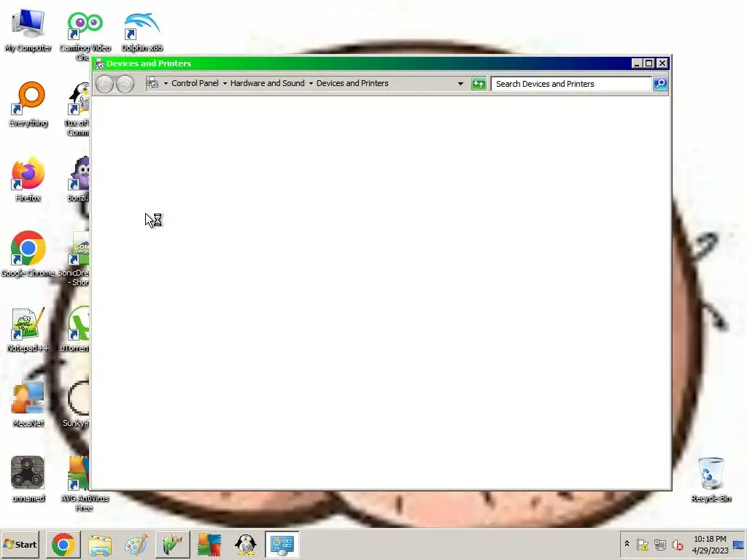Select the uTorrent desktop shortcut
Viewport: 747px width, 560px height.
point(76,329)
